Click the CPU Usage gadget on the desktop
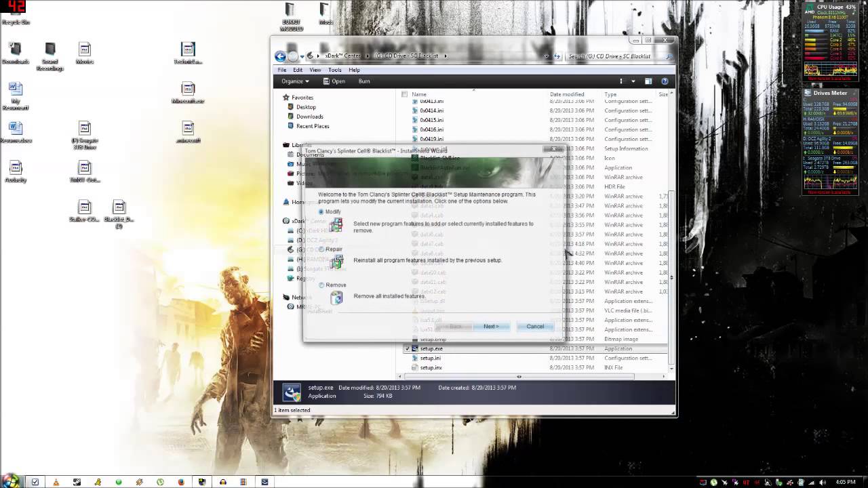The width and height of the screenshot is (868, 488). 831,41
